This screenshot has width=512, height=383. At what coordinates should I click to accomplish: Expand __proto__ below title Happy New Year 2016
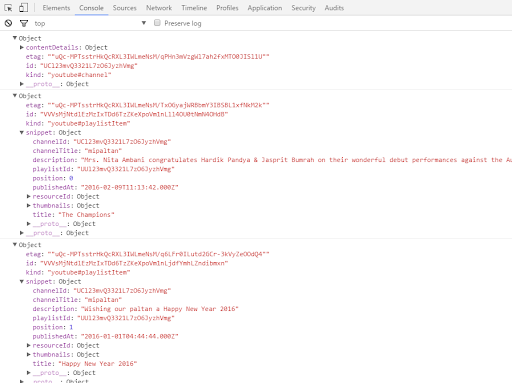click(x=29, y=372)
